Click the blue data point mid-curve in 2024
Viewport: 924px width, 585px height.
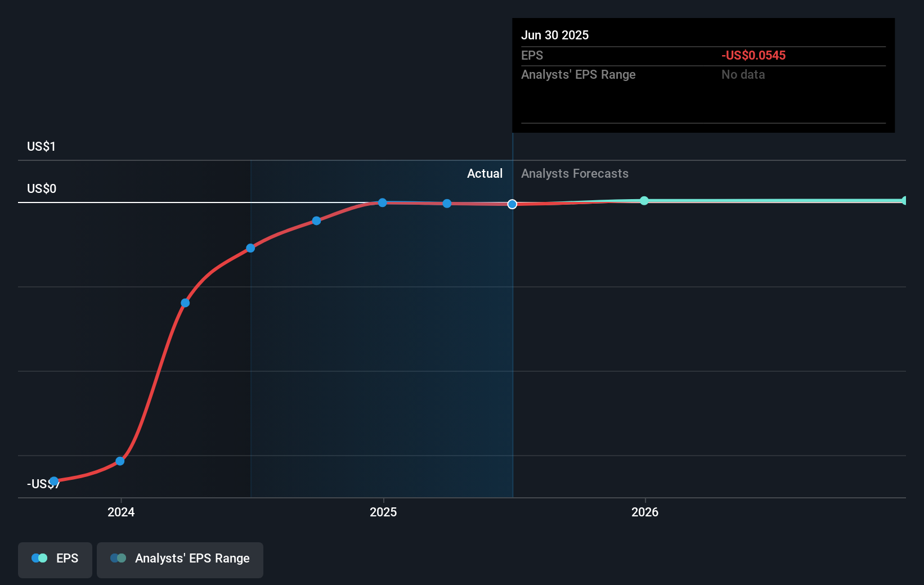coord(185,303)
